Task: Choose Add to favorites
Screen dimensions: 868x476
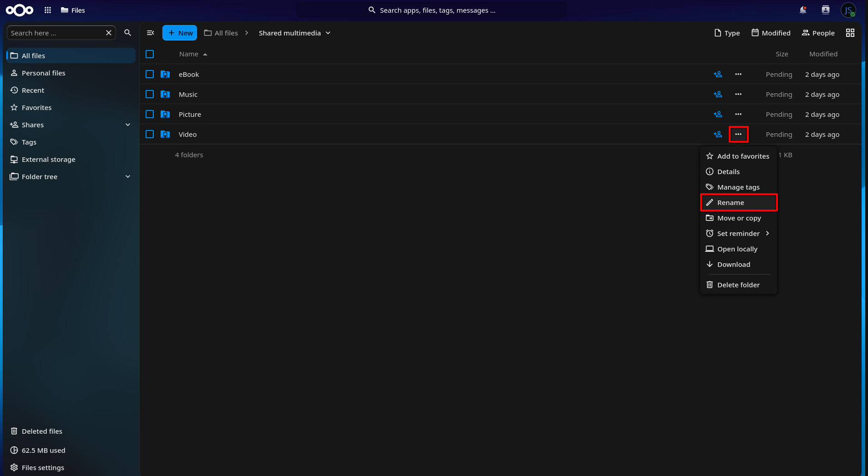Action: click(x=738, y=156)
